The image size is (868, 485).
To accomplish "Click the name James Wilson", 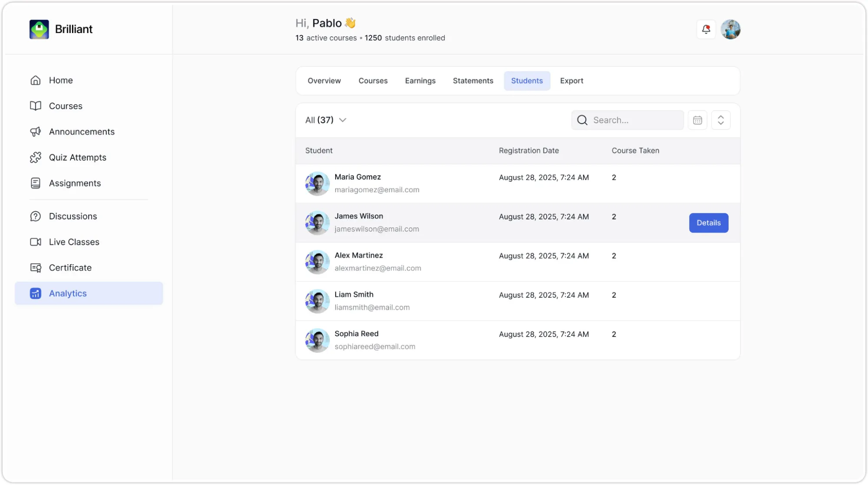I will click(359, 216).
